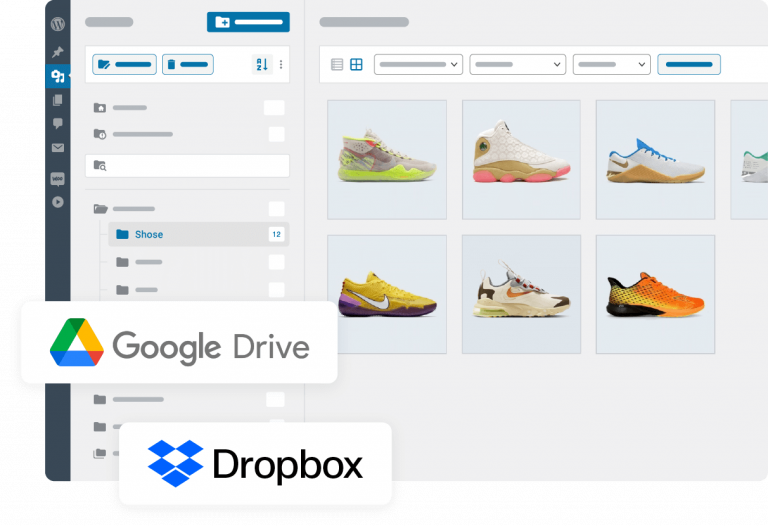Select the yellow and purple Nike shoe thumbnail
Screen dimensions: 768x526
387,294
